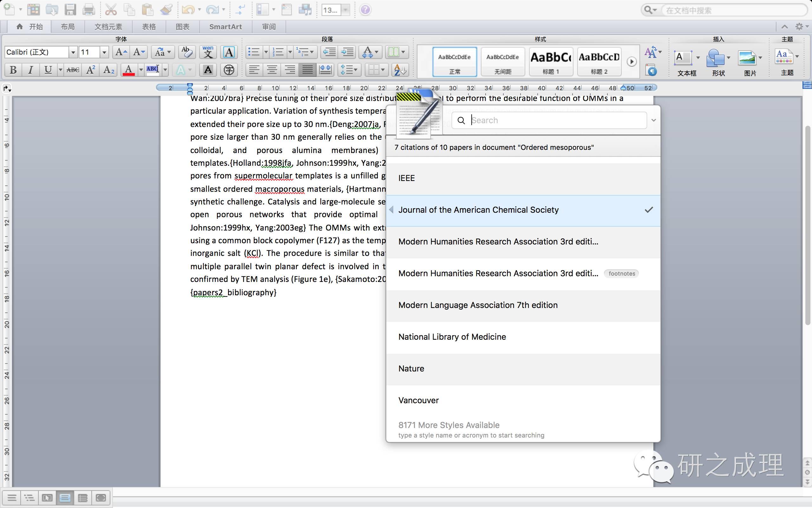Viewport: 812px width, 508px height.
Task: Click the Cut scissors icon
Action: (111, 10)
